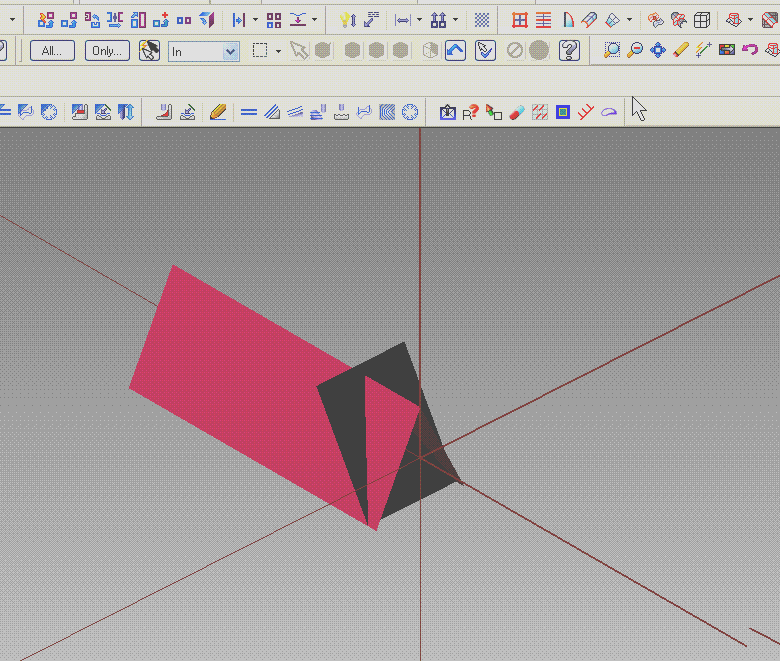
Task: Click the red eraser capsule icon
Action: click(x=517, y=112)
